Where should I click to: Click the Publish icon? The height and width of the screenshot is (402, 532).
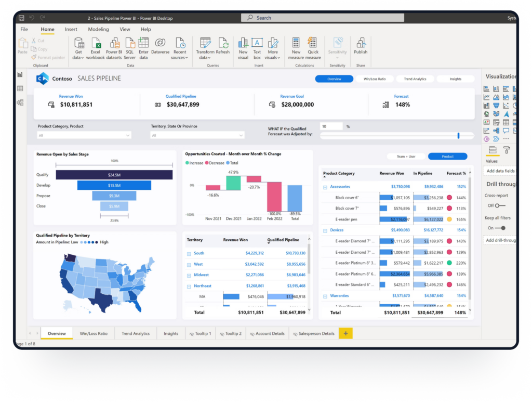coord(361,43)
